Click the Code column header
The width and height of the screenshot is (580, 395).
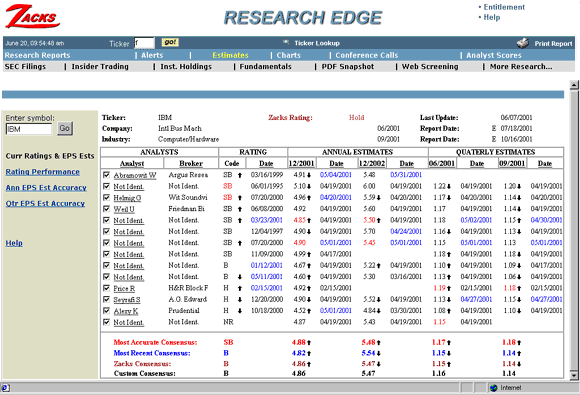coord(232,163)
